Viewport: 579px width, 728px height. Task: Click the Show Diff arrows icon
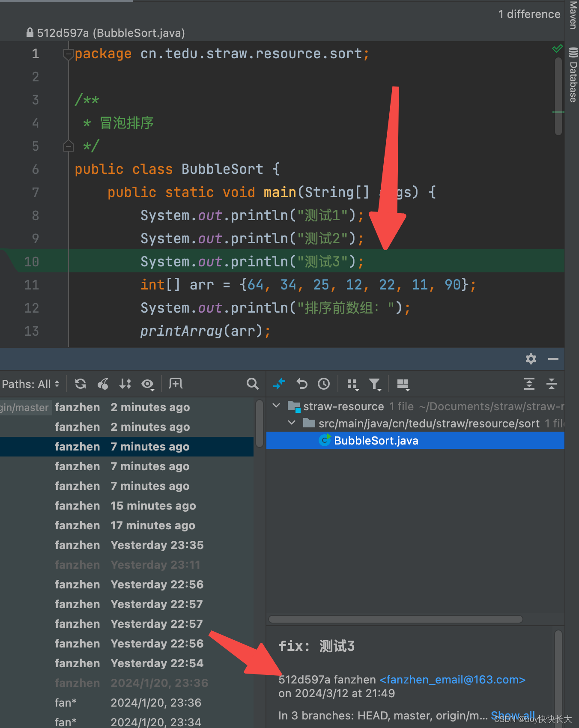click(x=279, y=384)
